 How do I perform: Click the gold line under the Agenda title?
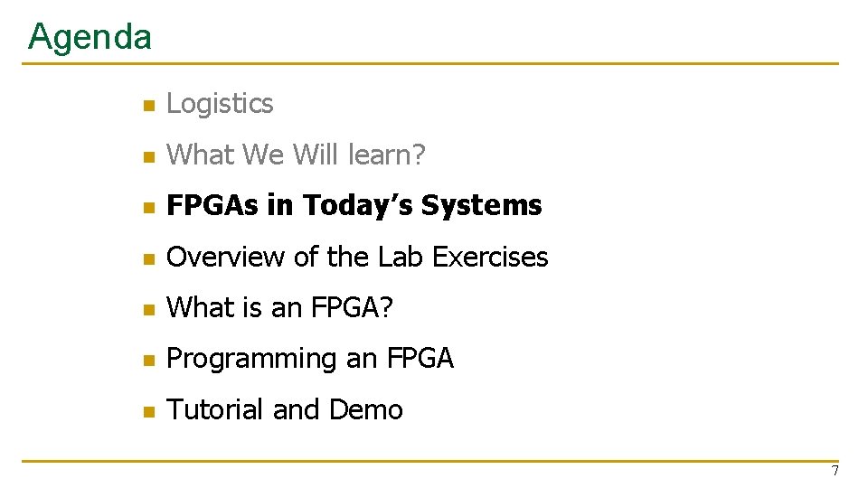430,63
